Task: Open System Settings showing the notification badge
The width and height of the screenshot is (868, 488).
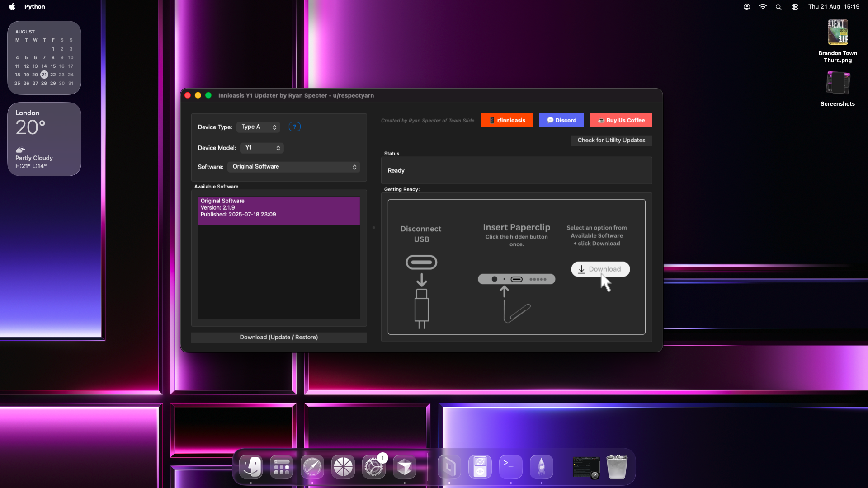Action: (374, 467)
